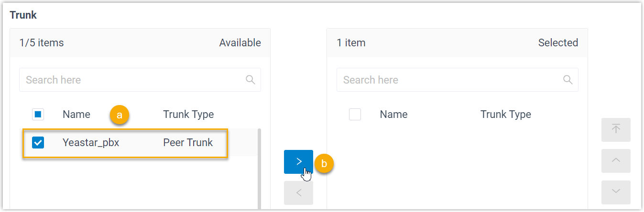This screenshot has width=644, height=212.
Task: Click the move-down chevron button
Action: [616, 192]
